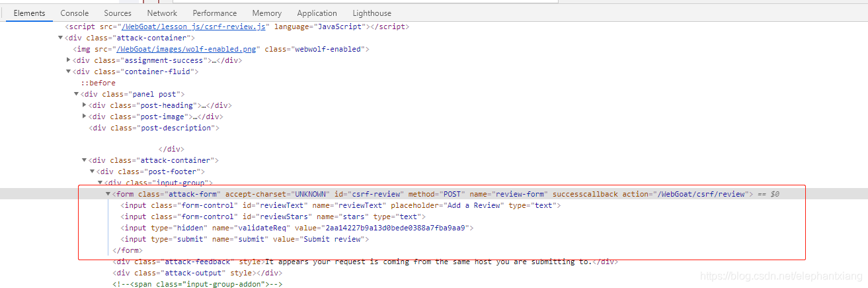This screenshot has width=868, height=288.
Task: Collapse the csrf-review form node
Action: click(108, 194)
